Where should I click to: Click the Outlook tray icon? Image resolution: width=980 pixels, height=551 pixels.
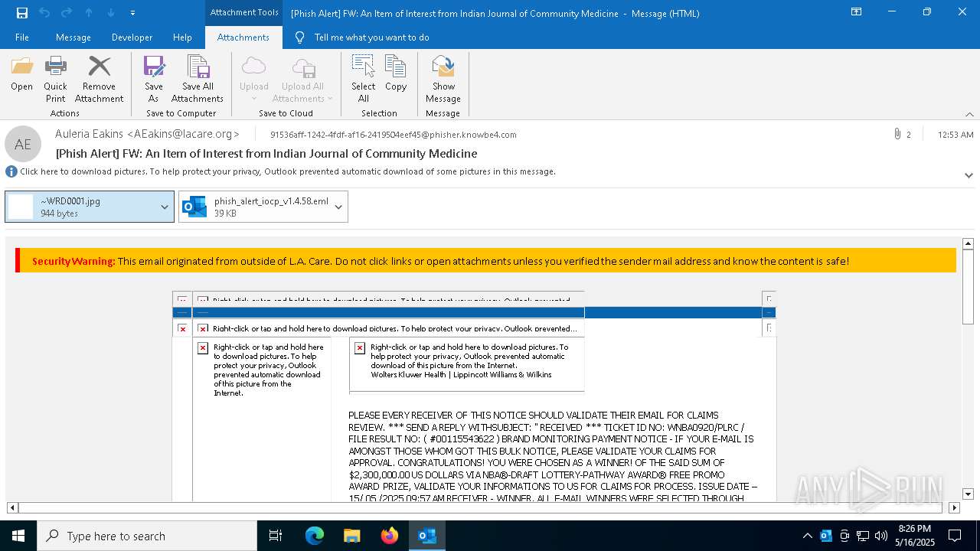click(826, 536)
